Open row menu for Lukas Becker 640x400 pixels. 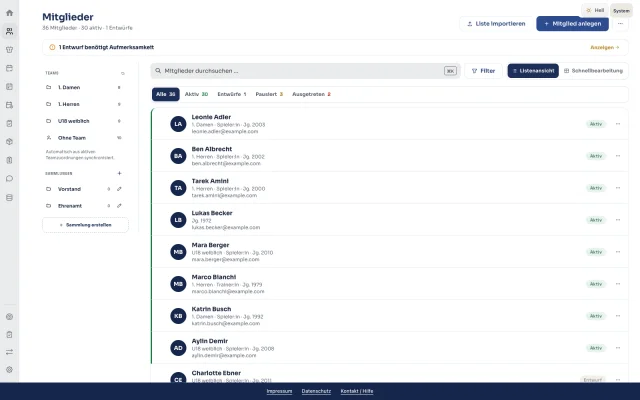(x=618, y=220)
